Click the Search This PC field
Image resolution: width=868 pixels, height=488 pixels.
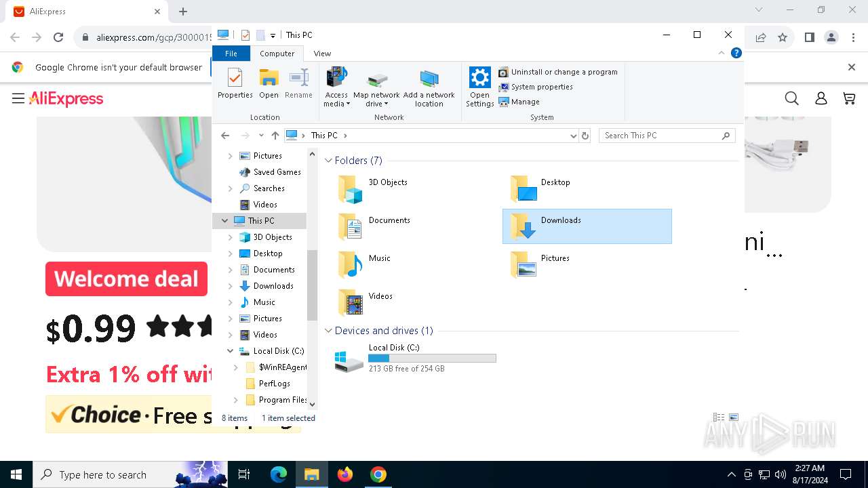[667, 136]
